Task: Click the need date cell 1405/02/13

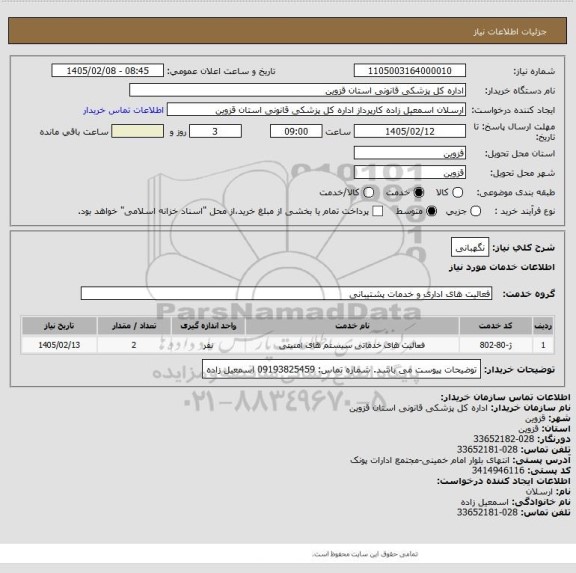Action: [x=59, y=345]
